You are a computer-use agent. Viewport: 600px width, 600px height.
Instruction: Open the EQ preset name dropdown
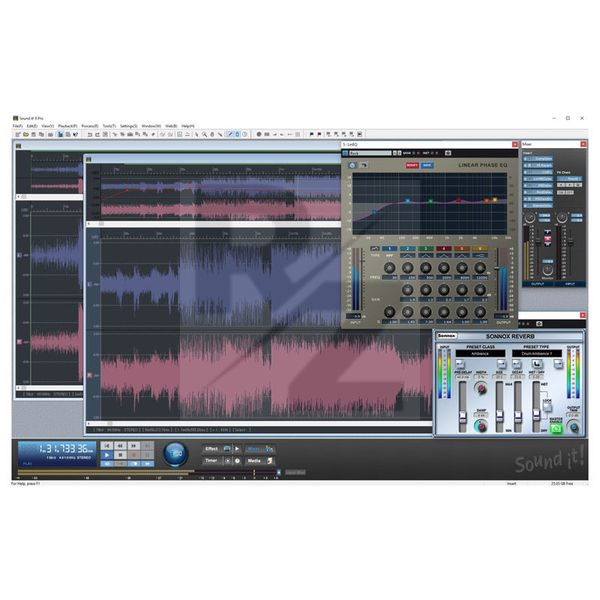click(x=370, y=153)
